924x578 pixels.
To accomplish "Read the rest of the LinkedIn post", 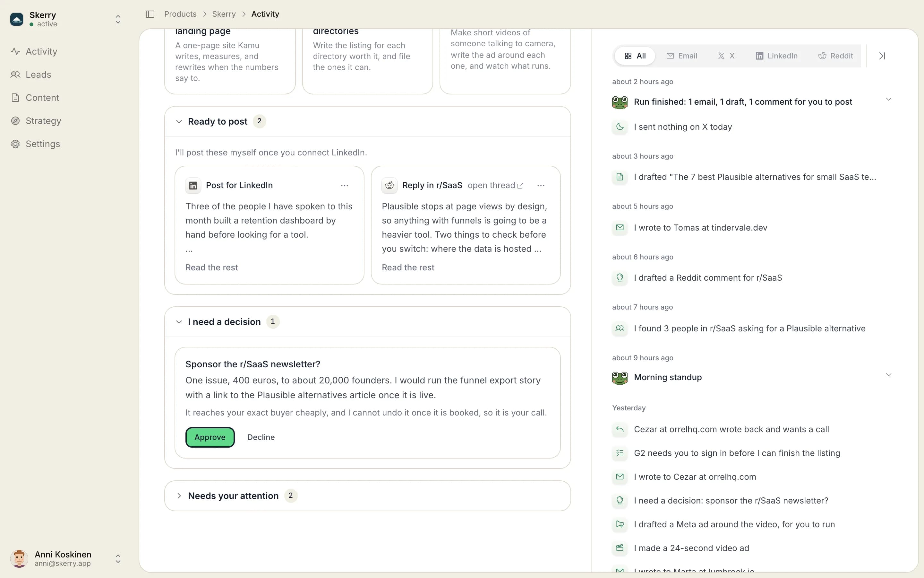I will pos(211,267).
